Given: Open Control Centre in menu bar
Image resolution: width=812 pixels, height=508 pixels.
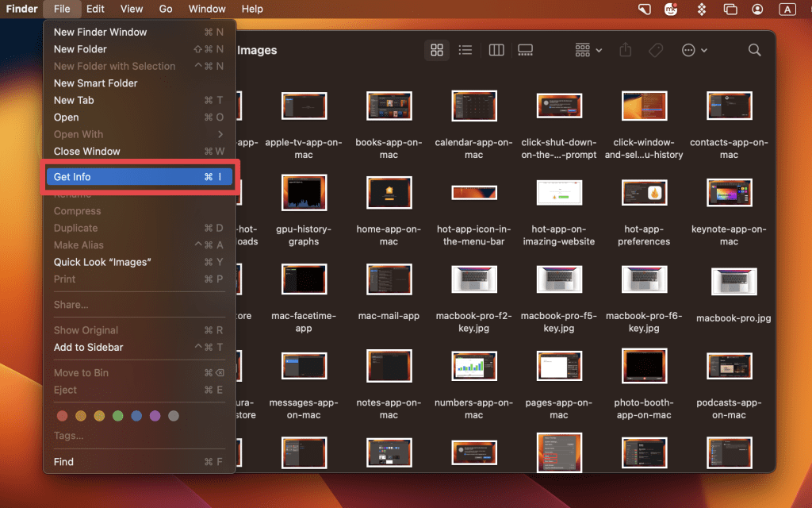Looking at the screenshot, I should 730,9.
